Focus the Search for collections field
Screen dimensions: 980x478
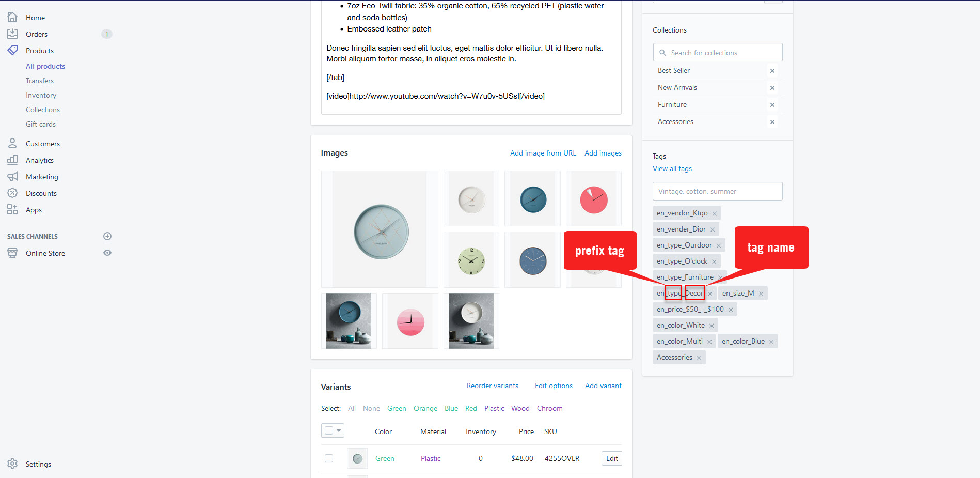pos(718,53)
